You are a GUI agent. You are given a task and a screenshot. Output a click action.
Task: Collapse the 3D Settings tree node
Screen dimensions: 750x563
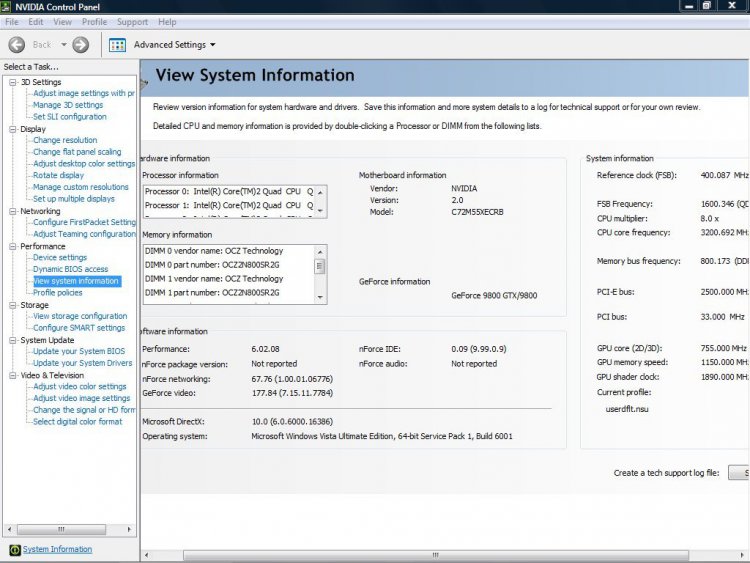(13, 82)
